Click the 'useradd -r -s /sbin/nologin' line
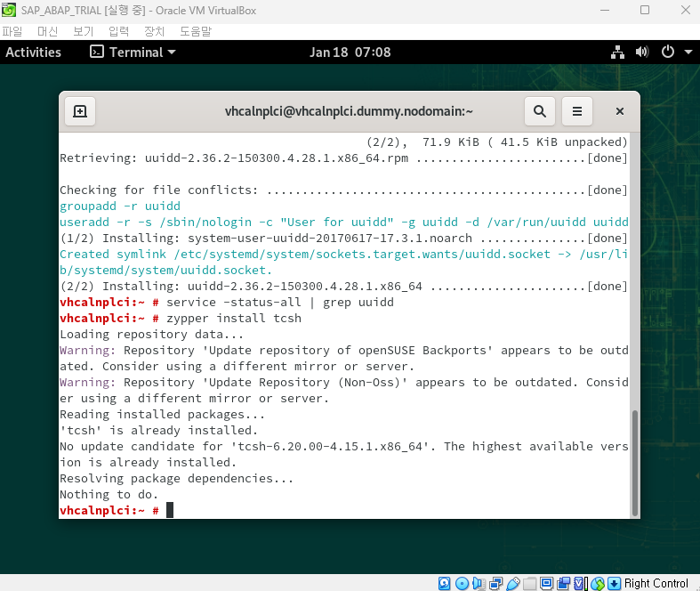 343,222
